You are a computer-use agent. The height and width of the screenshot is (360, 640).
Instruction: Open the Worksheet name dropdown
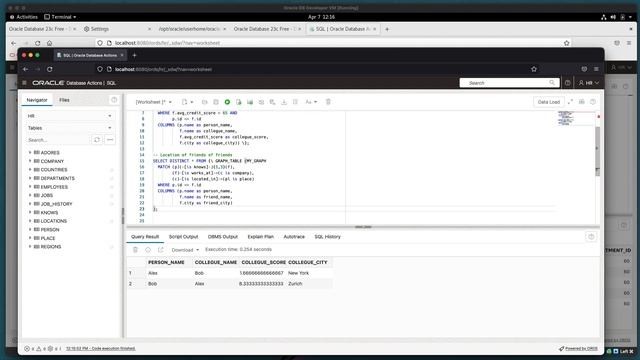[x=153, y=102]
